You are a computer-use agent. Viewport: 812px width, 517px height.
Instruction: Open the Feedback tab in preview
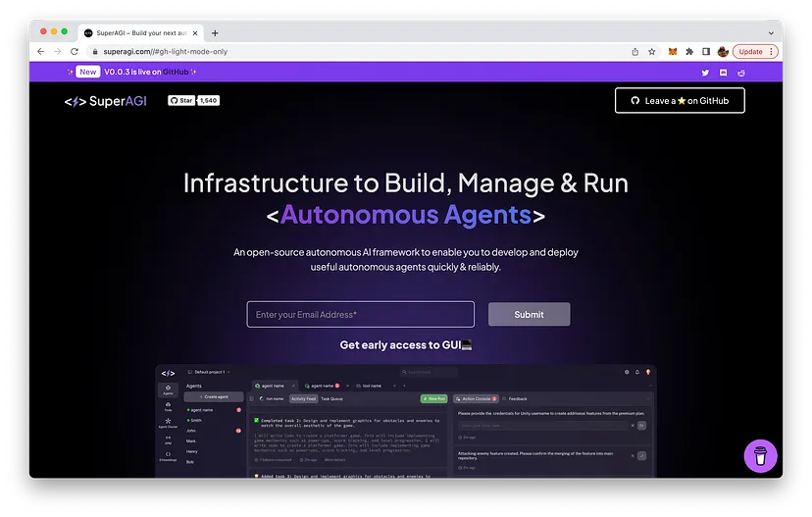[515, 399]
